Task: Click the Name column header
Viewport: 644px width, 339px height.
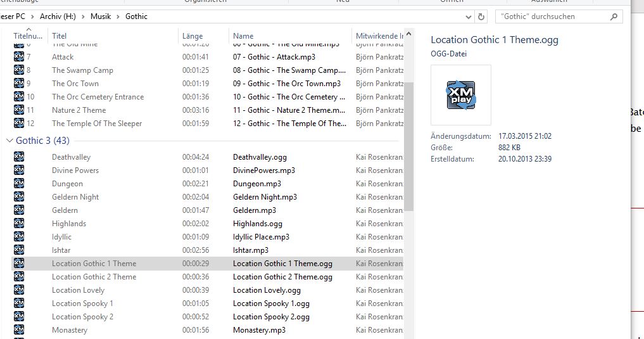Action: [243, 36]
